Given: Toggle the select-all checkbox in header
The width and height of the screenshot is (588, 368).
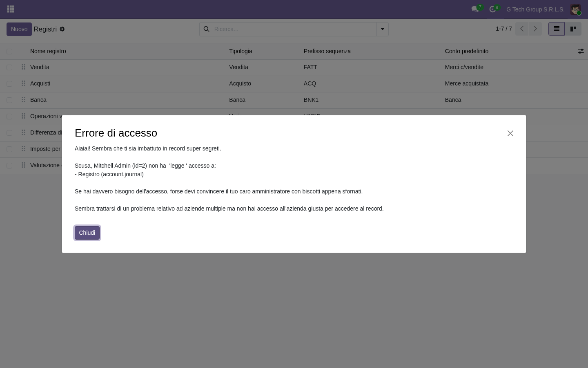Looking at the screenshot, I should tap(9, 51).
